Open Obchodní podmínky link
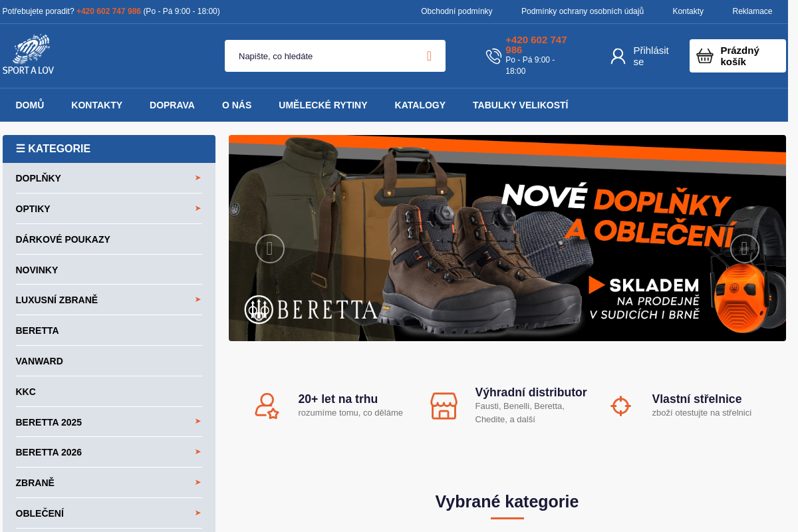This screenshot has height=532, width=798. [456, 11]
